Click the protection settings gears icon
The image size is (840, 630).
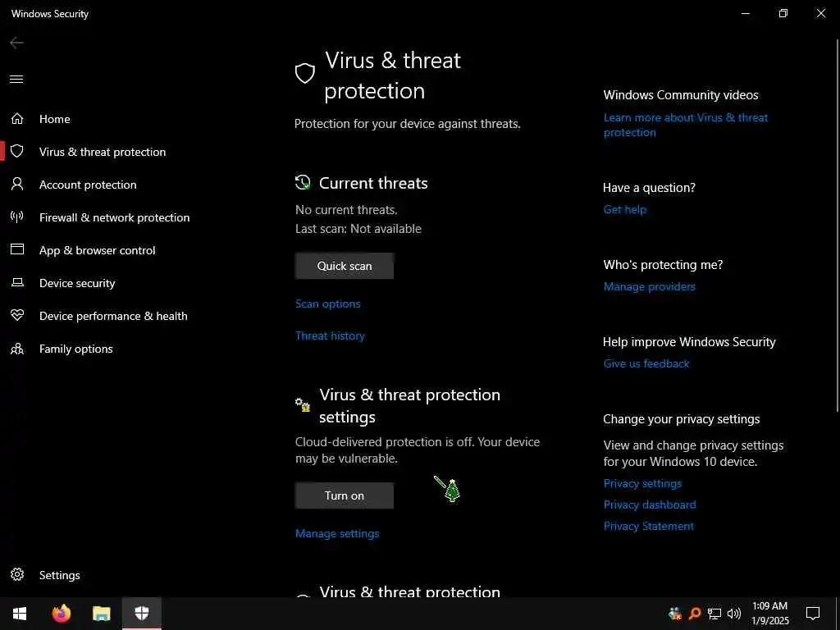point(303,404)
